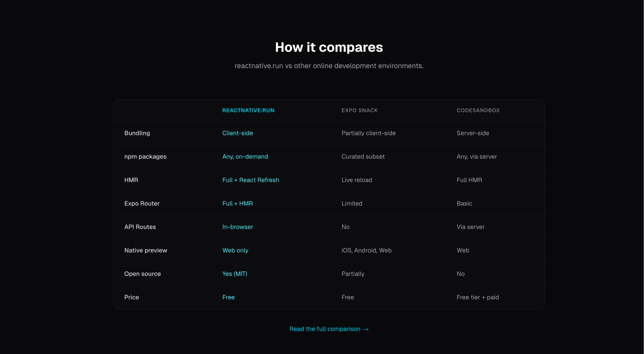
Task: Click the npm packages row label
Action: tap(146, 156)
